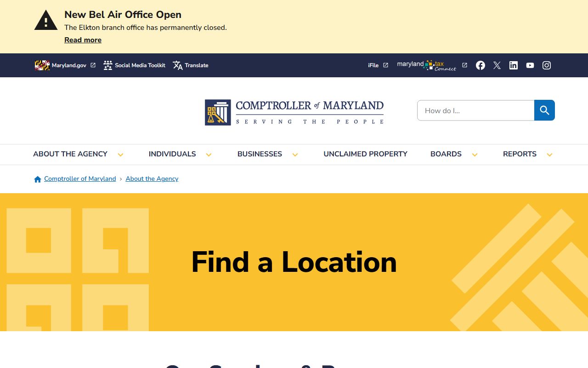Click the blue search magnifier button
The image size is (588, 368).
click(544, 110)
